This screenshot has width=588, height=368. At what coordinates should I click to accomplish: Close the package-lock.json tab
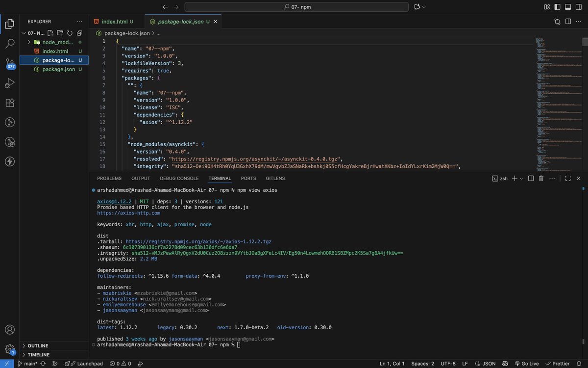point(216,22)
